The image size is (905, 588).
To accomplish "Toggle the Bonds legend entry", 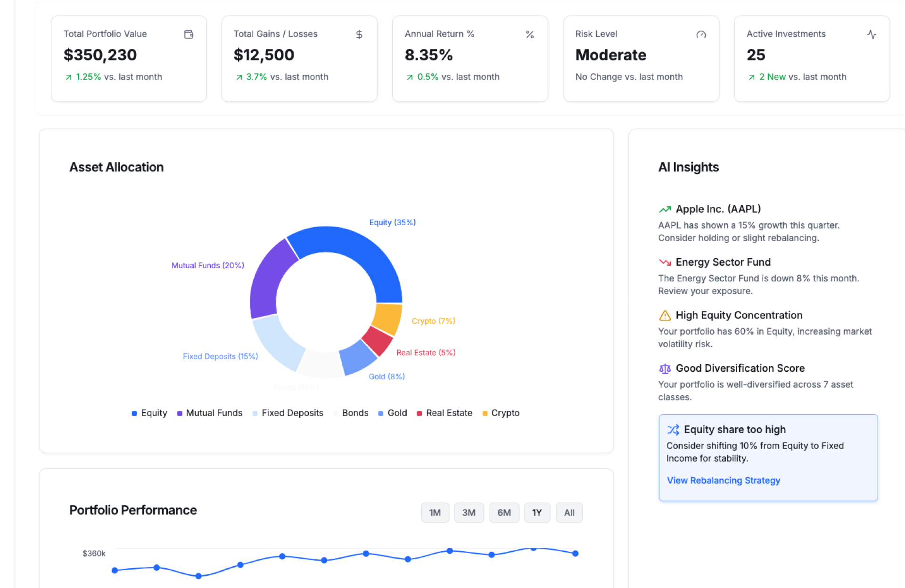I will 351,413.
